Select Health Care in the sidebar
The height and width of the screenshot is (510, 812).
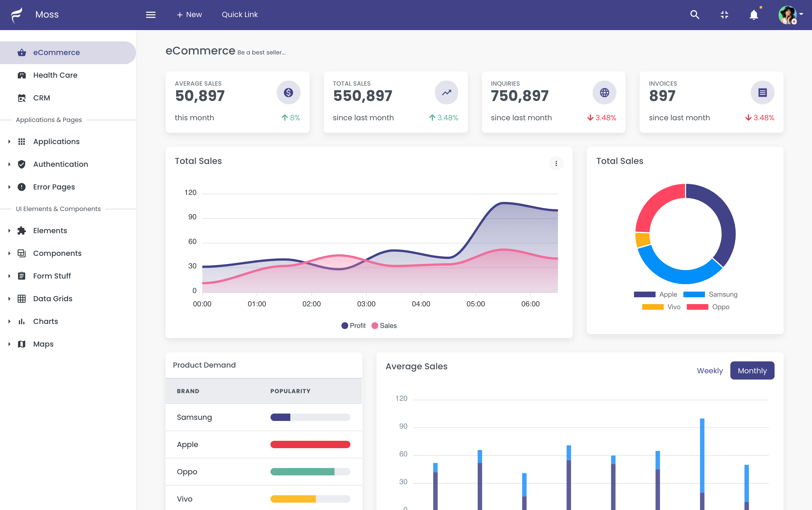[x=55, y=75]
